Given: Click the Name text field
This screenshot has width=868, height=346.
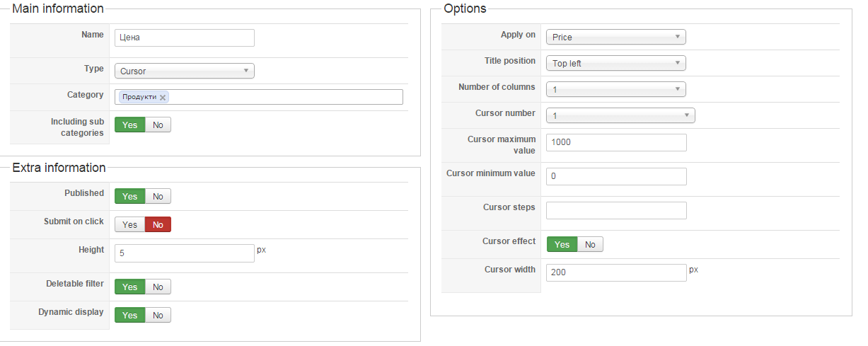Looking at the screenshot, I should 184,38.
